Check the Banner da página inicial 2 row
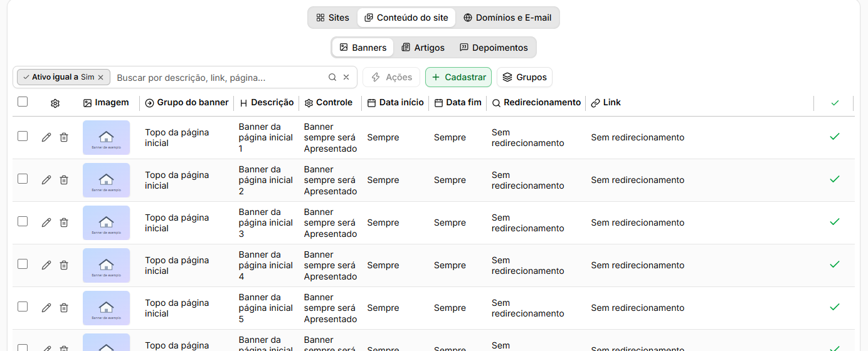 click(x=23, y=179)
